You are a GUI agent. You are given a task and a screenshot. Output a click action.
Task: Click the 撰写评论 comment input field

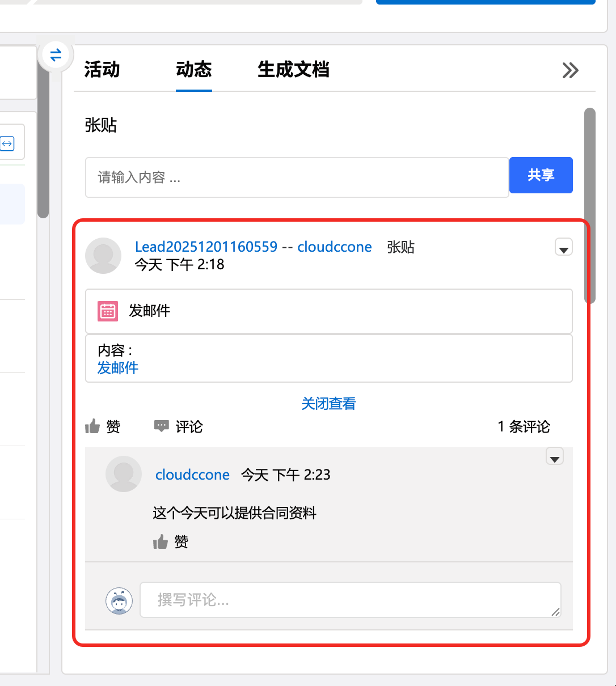click(350, 600)
